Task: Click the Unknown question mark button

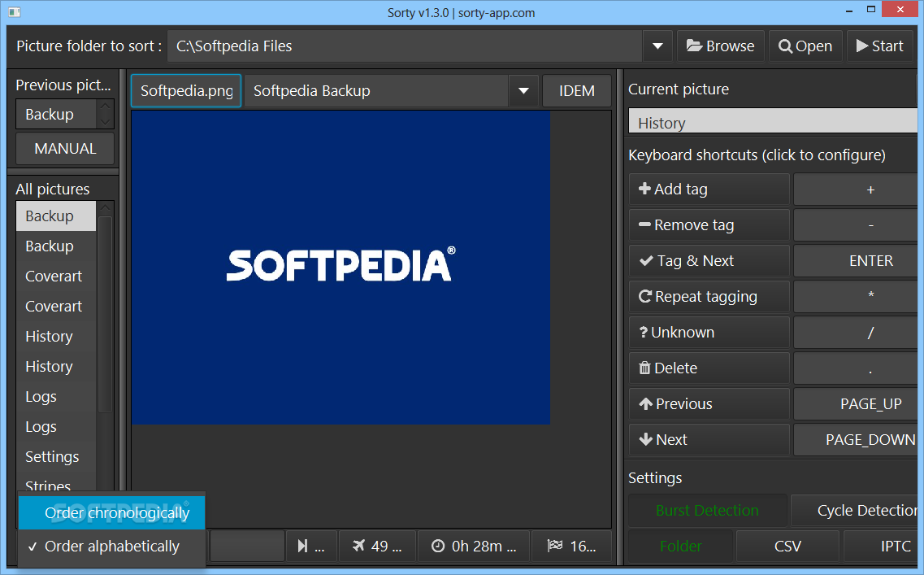Action: coord(709,333)
